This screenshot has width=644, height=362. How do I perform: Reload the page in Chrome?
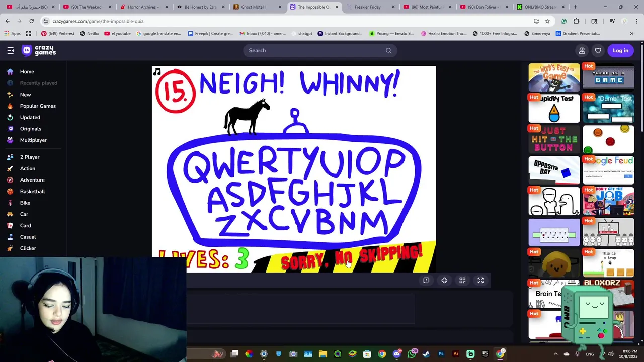click(31, 21)
